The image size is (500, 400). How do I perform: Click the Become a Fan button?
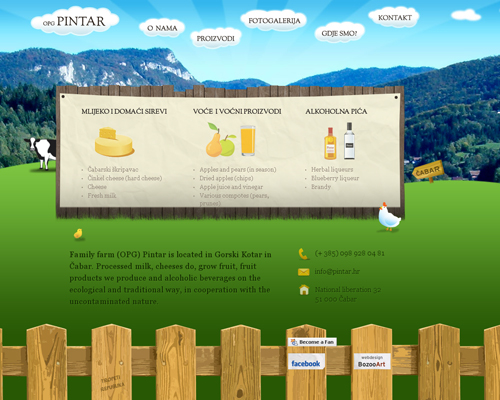point(312,342)
